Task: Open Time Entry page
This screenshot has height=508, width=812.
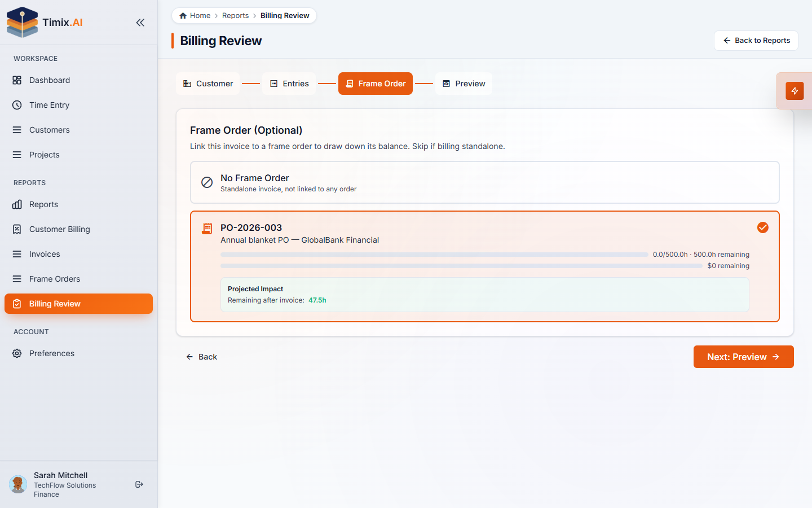Action: click(78, 105)
